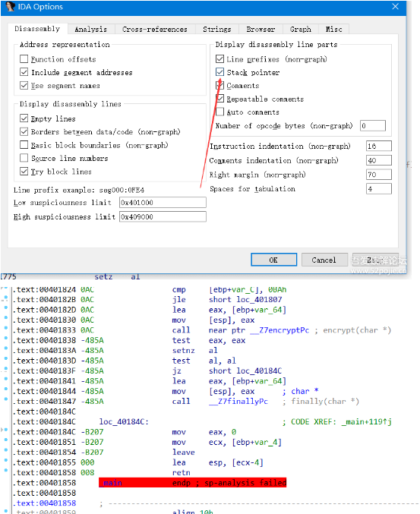The height and width of the screenshot is (514, 420).
Task: Click the retn instruction
Action: pos(181,473)
